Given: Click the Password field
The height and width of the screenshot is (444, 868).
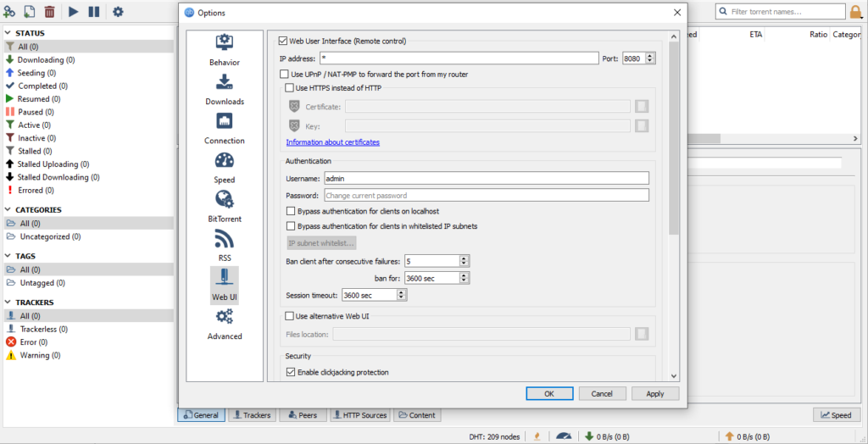Looking at the screenshot, I should 486,196.
